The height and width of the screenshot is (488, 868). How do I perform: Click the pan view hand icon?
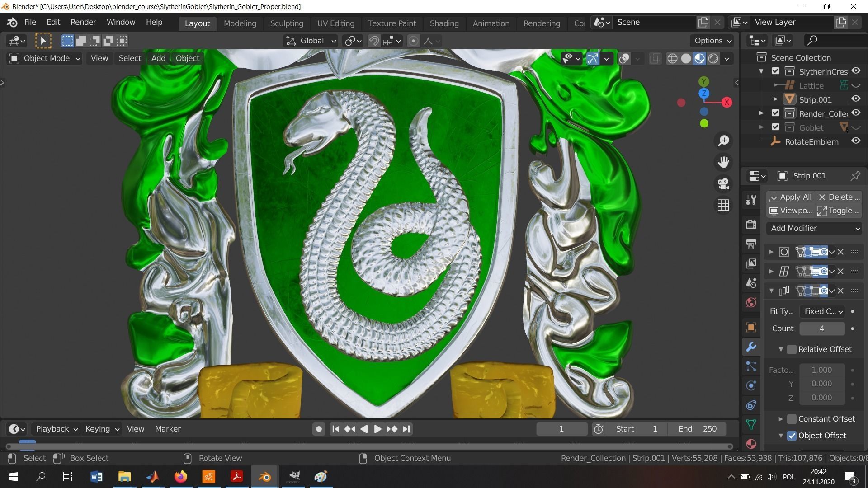coord(723,162)
